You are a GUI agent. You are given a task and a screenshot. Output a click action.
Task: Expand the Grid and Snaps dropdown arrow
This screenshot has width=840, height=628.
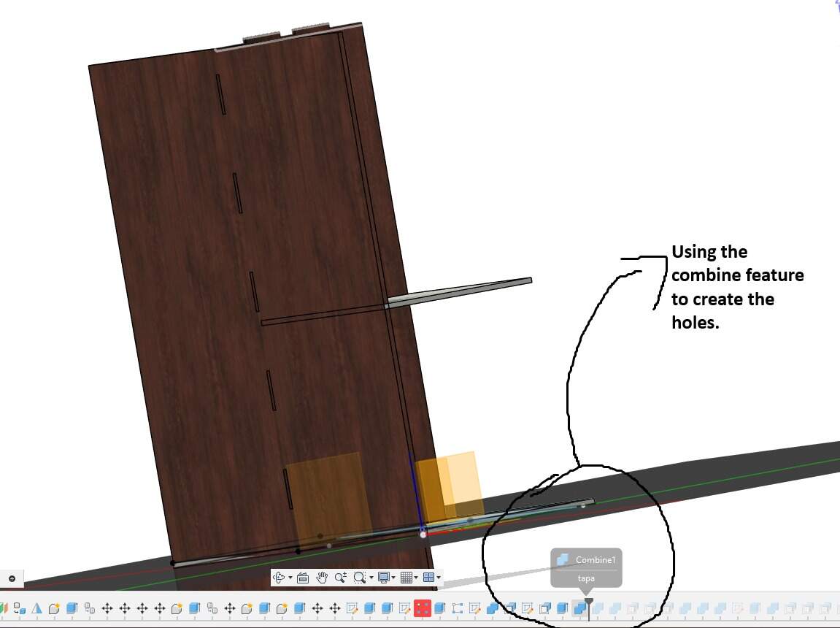pyautogui.click(x=416, y=578)
